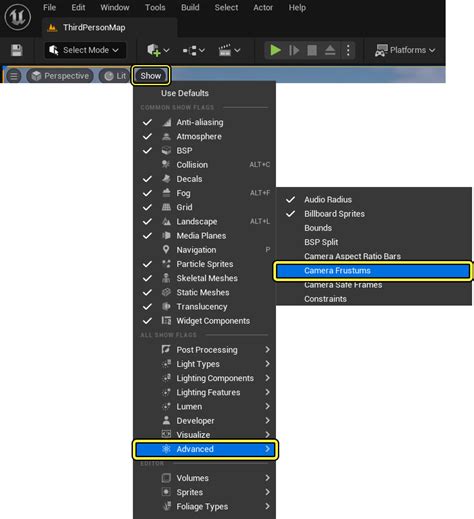Click the Unreal Engine logo icon

18,17
